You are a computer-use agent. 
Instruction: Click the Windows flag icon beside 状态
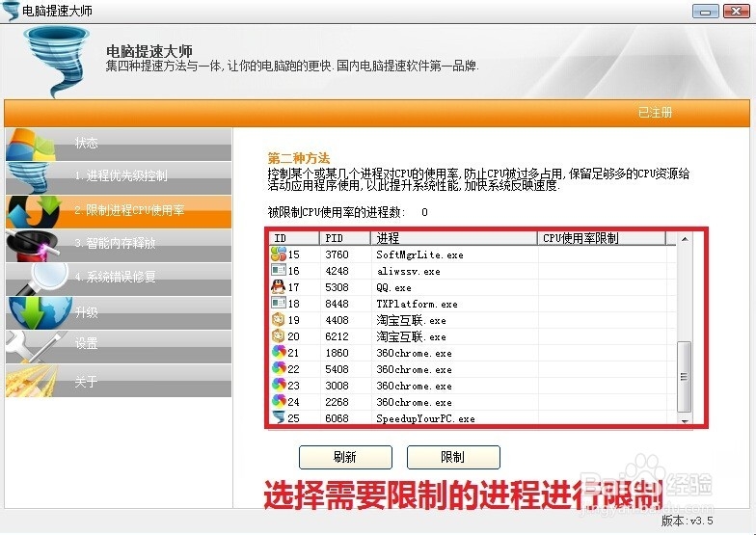(x=31, y=145)
